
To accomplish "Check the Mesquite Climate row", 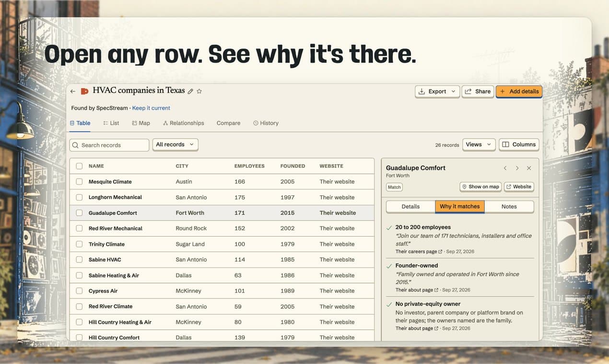I will point(79,182).
